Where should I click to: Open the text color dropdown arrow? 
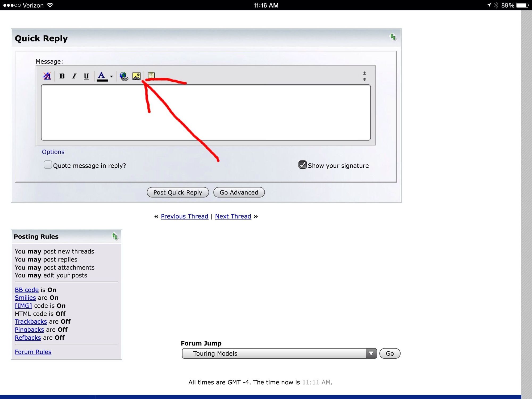pyautogui.click(x=111, y=76)
